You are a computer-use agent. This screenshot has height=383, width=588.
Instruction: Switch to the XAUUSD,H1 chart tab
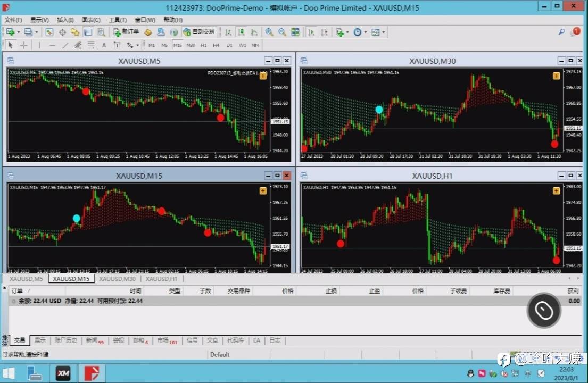161,279
